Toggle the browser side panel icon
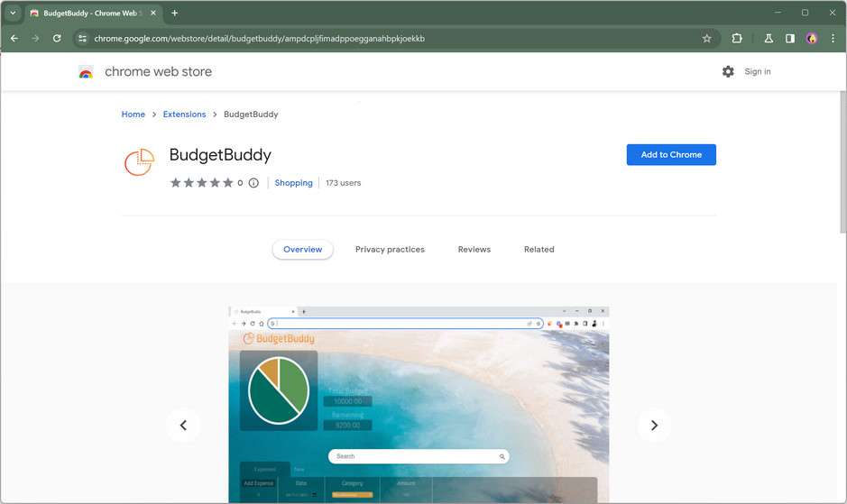Viewport: 847px width, 504px height. tap(790, 39)
